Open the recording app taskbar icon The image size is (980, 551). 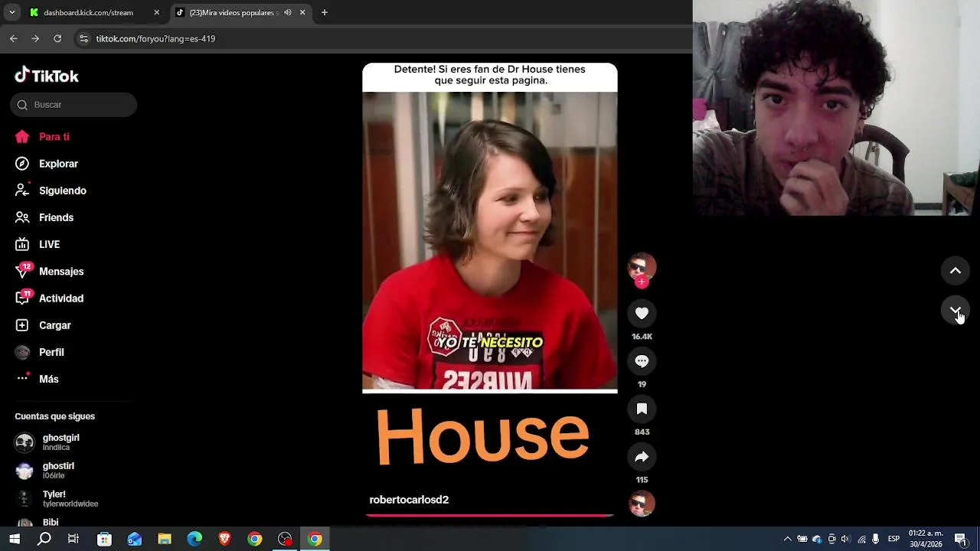click(285, 539)
